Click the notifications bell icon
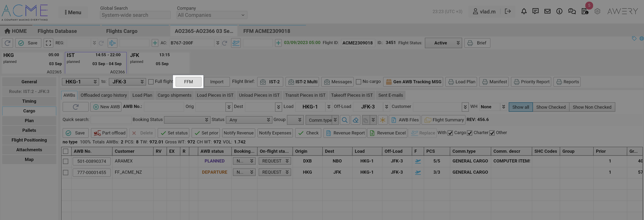The height and width of the screenshot is (220, 644). pos(524,11)
